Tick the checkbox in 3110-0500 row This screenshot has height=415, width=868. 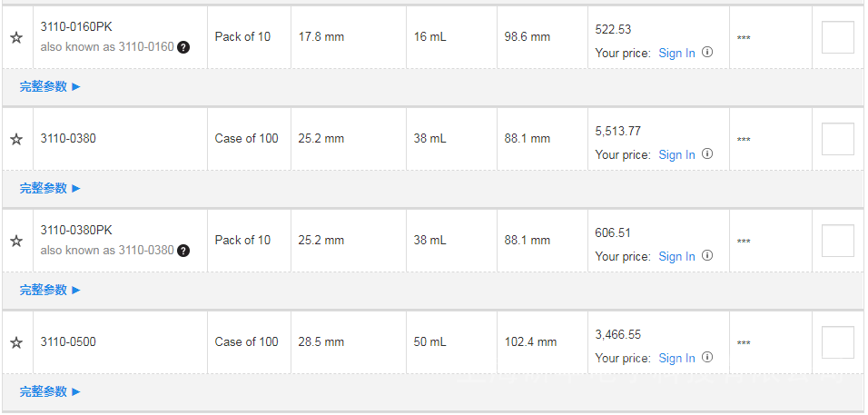[837, 342]
